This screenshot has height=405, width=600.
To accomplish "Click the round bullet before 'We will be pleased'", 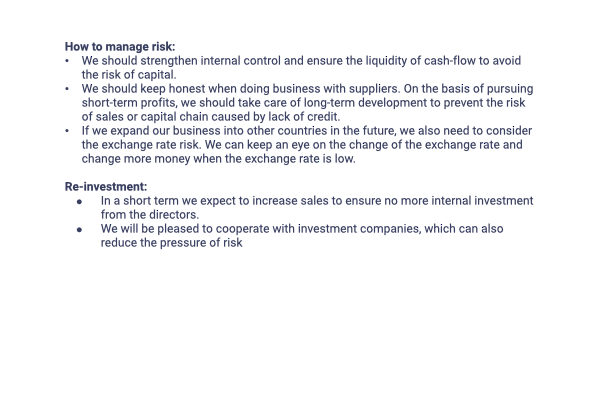I will pyautogui.click(x=79, y=229).
